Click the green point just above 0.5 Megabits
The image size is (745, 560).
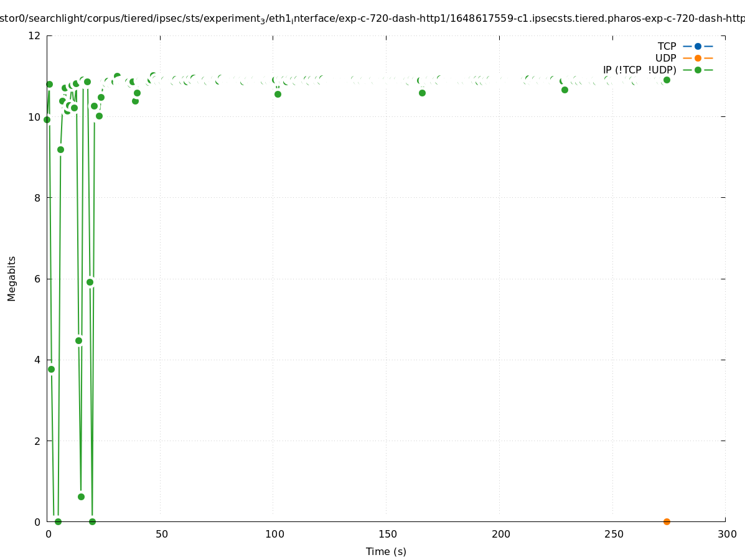click(81, 497)
